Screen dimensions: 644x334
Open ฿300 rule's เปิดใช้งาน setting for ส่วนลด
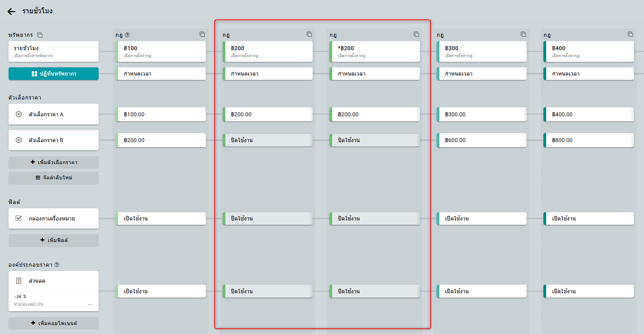482,291
